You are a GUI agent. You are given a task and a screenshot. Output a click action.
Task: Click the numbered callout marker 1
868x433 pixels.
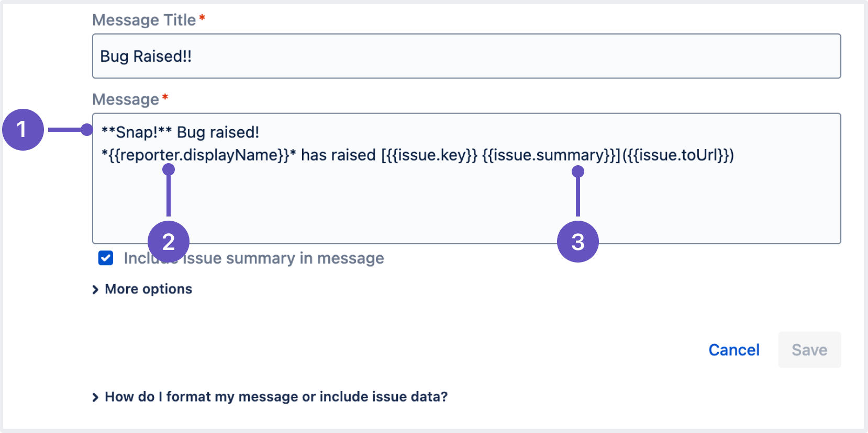pos(23,130)
